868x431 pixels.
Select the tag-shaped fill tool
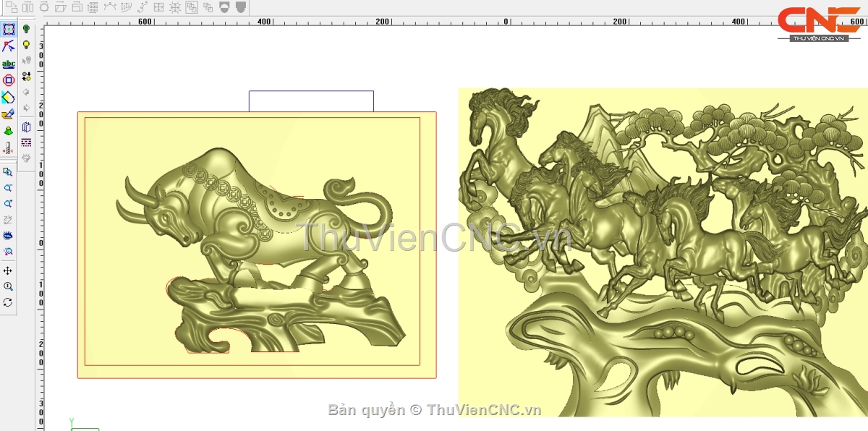(x=9, y=97)
